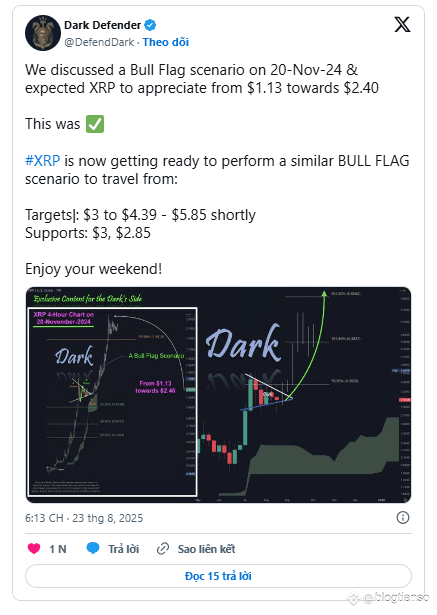Viewport: 437px width, 615px height.
Task: Click the 1 N like count
Action: (x=58, y=549)
